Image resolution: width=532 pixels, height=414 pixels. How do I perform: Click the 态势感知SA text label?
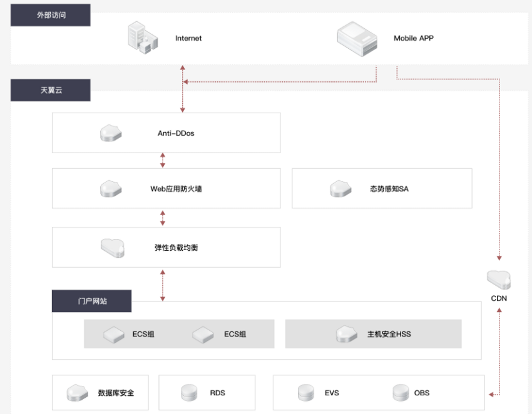point(389,189)
